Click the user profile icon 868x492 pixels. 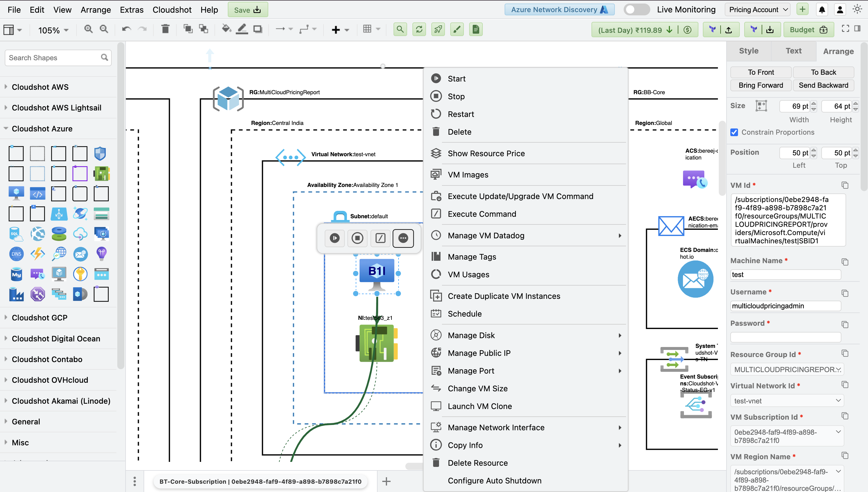(840, 10)
